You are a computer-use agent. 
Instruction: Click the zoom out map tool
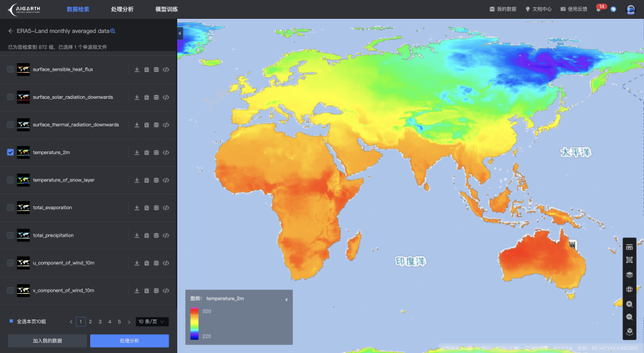[629, 317]
